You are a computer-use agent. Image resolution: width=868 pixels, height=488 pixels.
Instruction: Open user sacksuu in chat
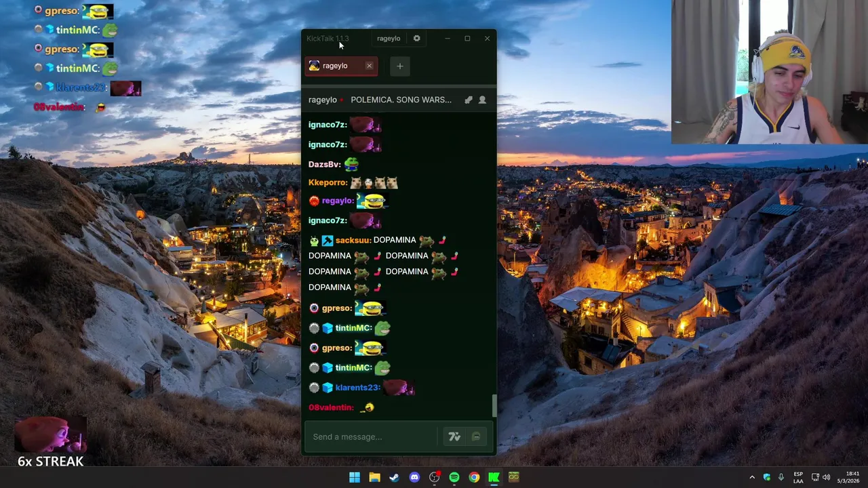point(352,240)
